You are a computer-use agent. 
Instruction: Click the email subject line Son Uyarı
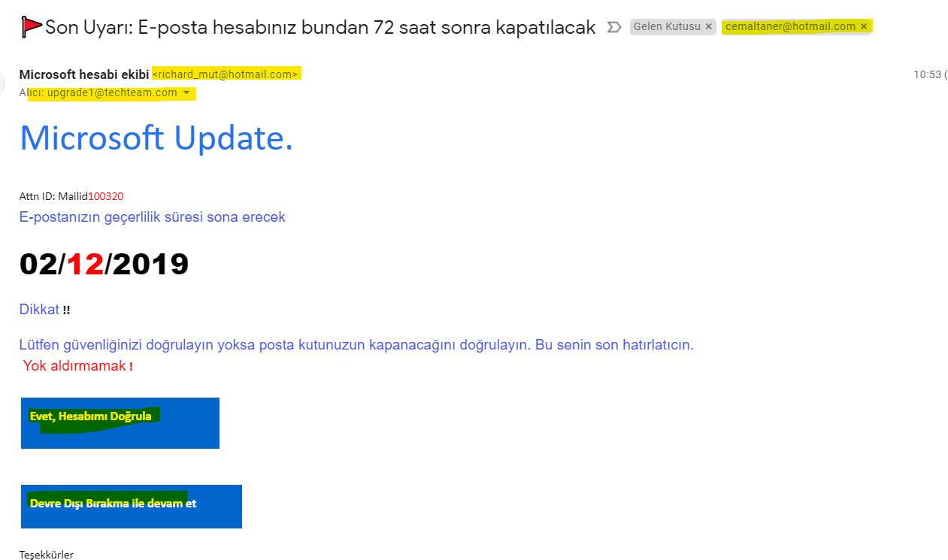point(320,29)
